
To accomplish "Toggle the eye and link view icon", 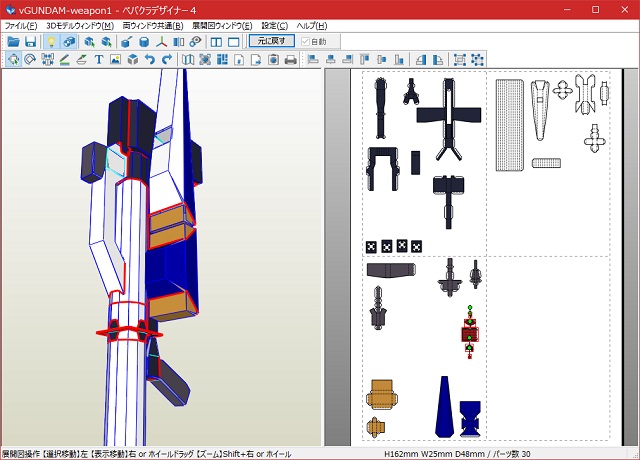I will point(196,42).
